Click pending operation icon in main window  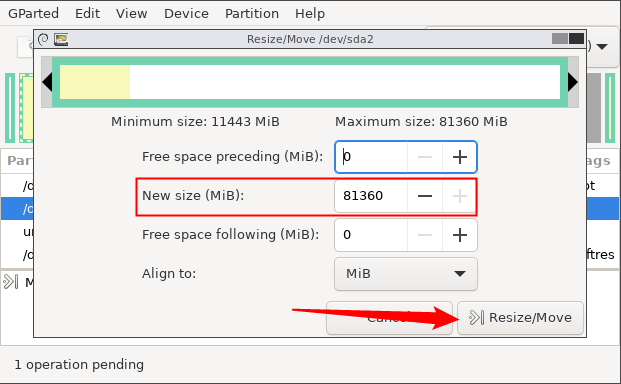click(10, 282)
